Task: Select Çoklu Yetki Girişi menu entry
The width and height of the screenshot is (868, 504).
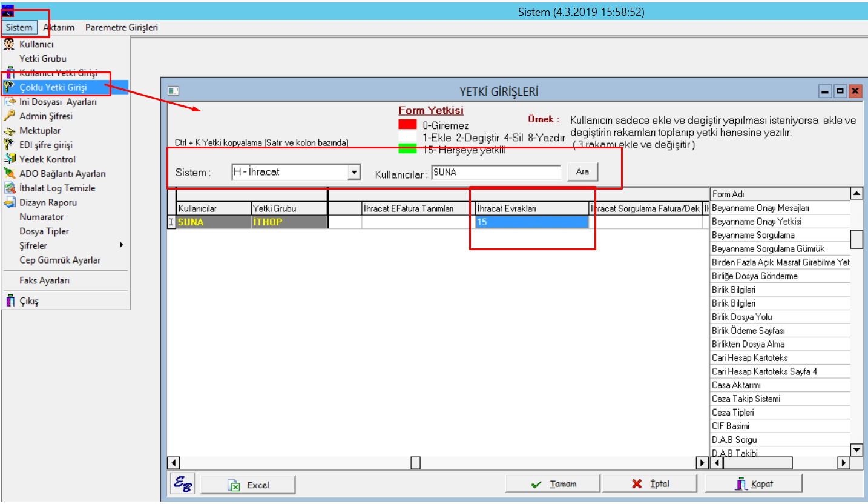Action: click(x=53, y=87)
